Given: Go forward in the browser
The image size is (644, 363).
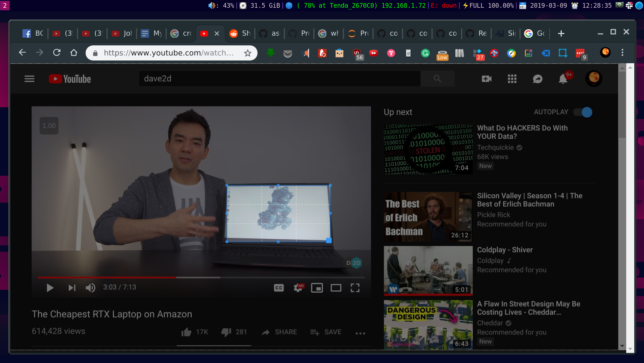Looking at the screenshot, I should [39, 53].
